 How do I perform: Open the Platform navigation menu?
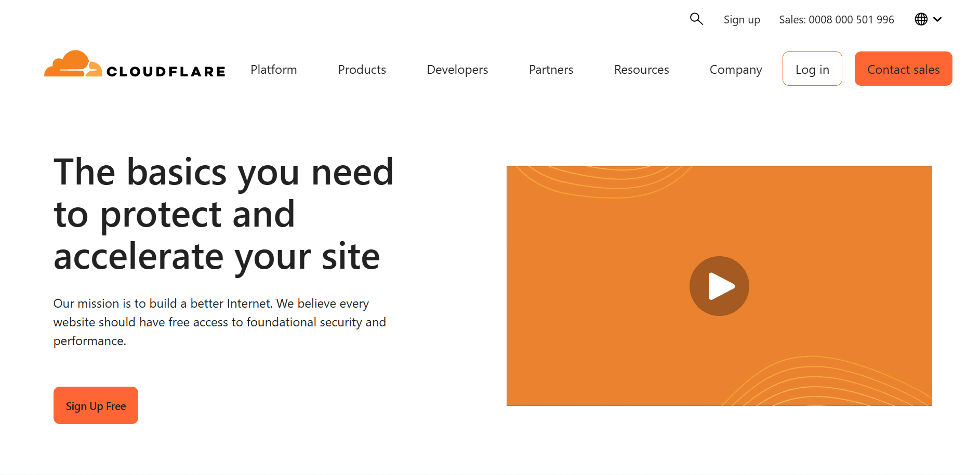273,69
